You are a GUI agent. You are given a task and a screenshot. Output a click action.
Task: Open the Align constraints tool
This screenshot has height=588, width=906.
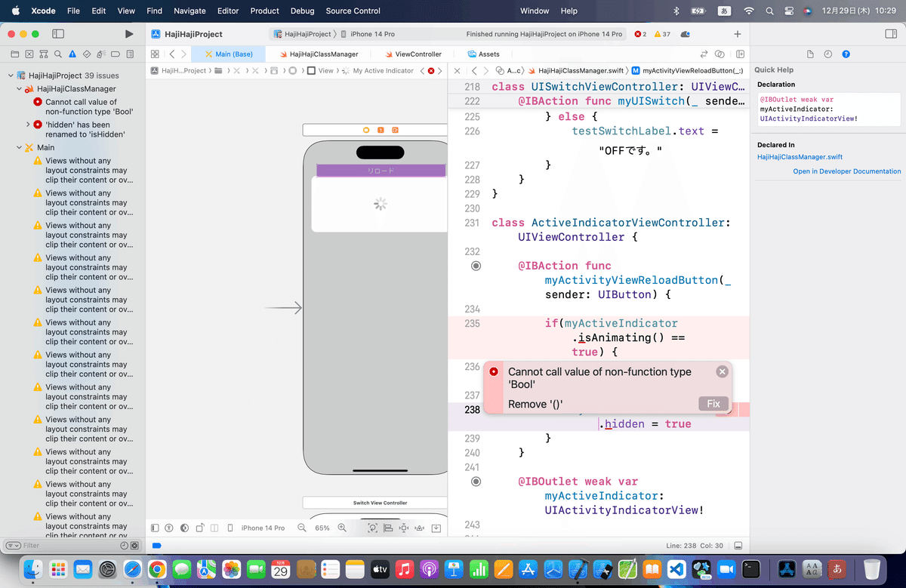pos(388,528)
